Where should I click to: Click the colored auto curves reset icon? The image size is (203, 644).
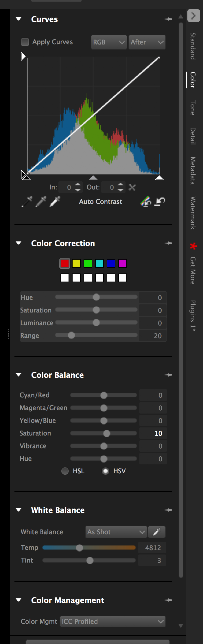click(146, 201)
